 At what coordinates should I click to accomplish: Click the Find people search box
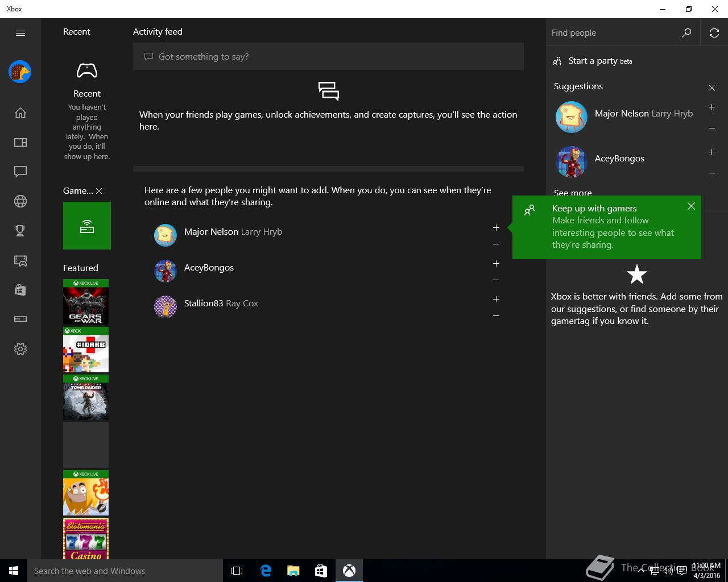point(614,33)
